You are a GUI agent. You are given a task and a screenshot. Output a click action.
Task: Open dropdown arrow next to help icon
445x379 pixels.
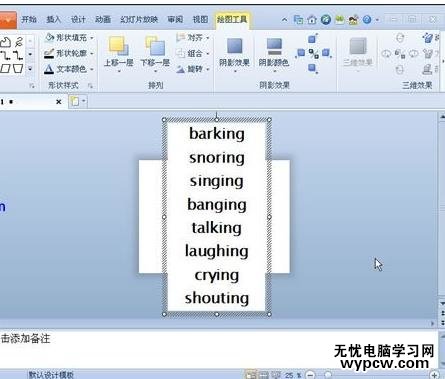377,20
